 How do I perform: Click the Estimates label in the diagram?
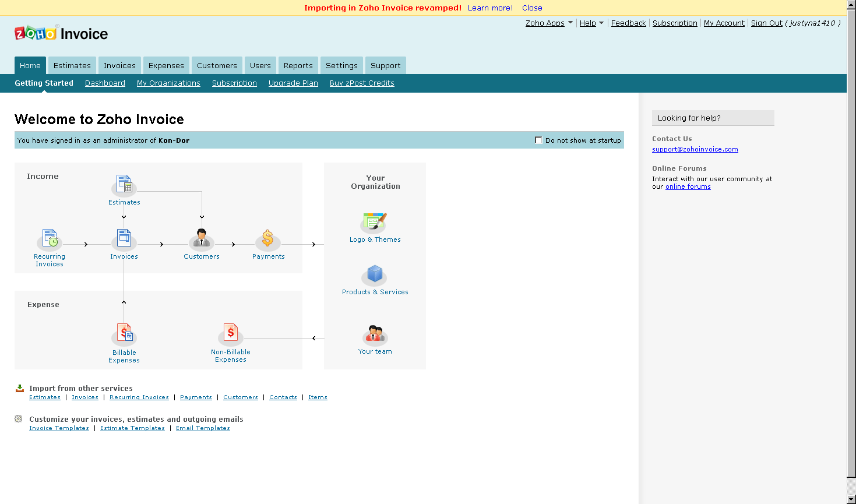click(124, 202)
